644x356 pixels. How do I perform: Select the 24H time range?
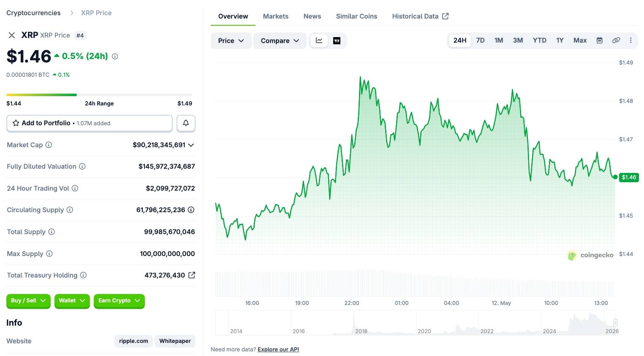click(x=460, y=40)
